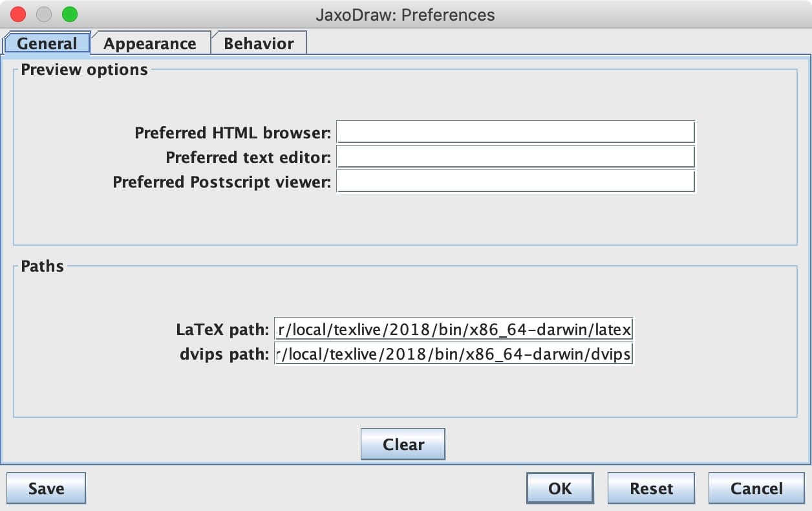The height and width of the screenshot is (511, 812).
Task: Click the green zoom window button
Action: pyautogui.click(x=69, y=14)
